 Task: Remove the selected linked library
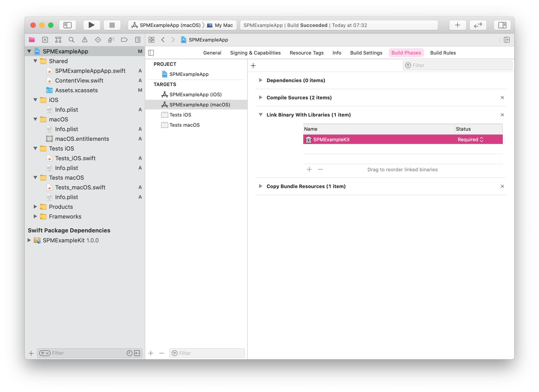point(320,170)
